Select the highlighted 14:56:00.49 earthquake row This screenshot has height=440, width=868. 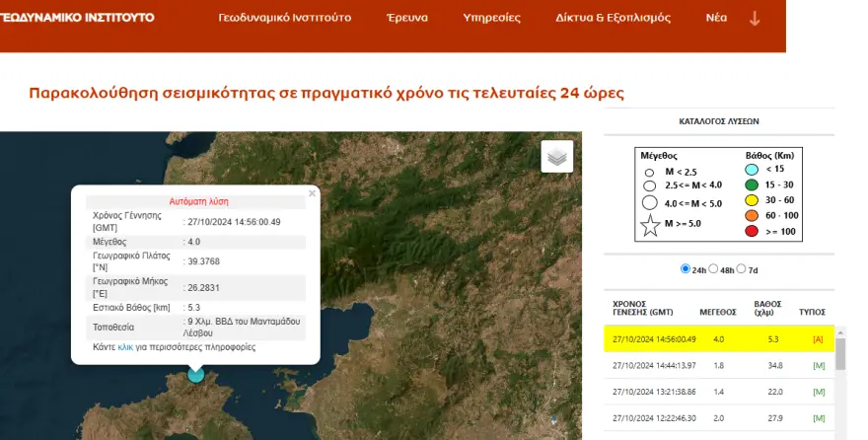coord(719,338)
